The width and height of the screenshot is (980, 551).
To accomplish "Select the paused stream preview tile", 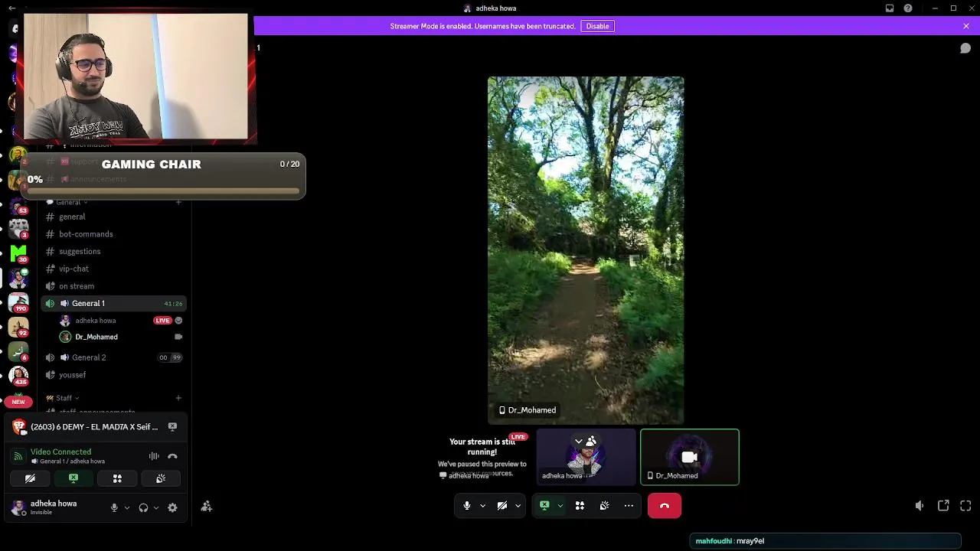I will point(482,457).
